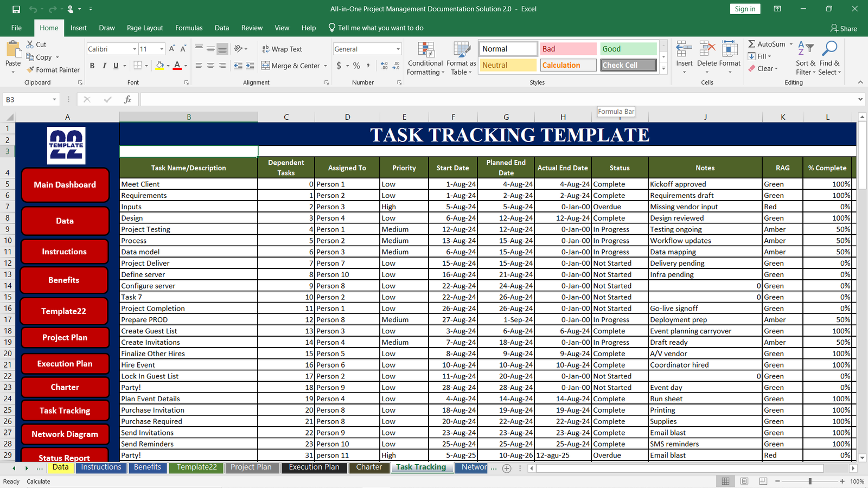Toggle bottom vertical alignment
The image size is (868, 488).
[x=222, y=49]
